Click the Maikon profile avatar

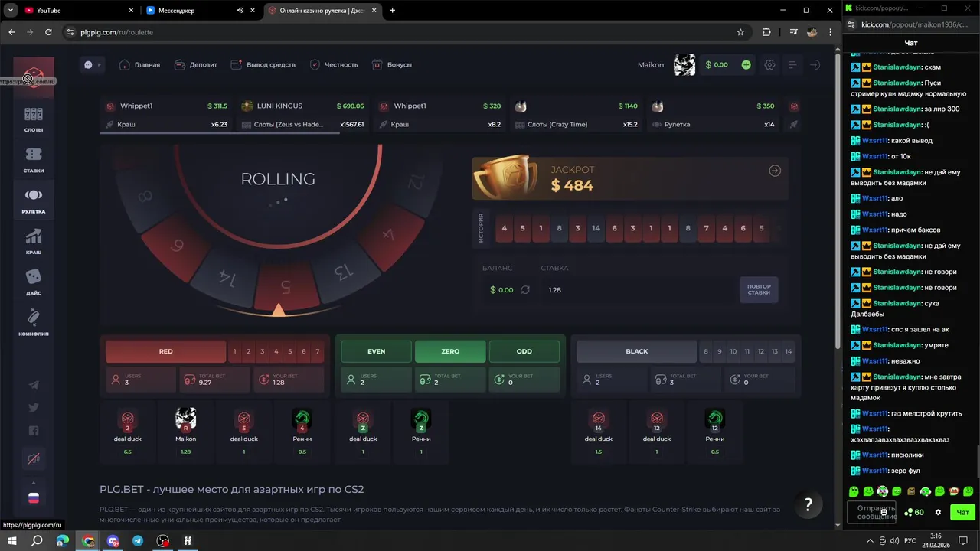tap(684, 65)
